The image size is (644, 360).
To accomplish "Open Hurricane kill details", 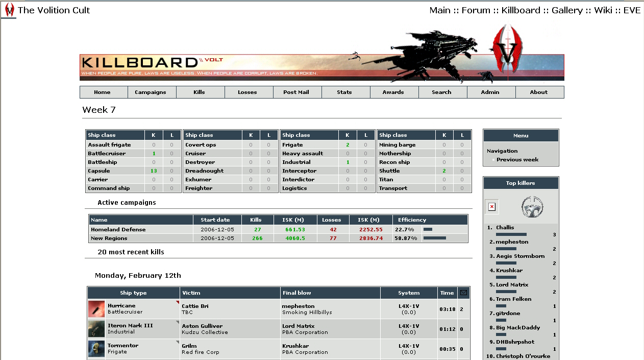I will click(121, 306).
